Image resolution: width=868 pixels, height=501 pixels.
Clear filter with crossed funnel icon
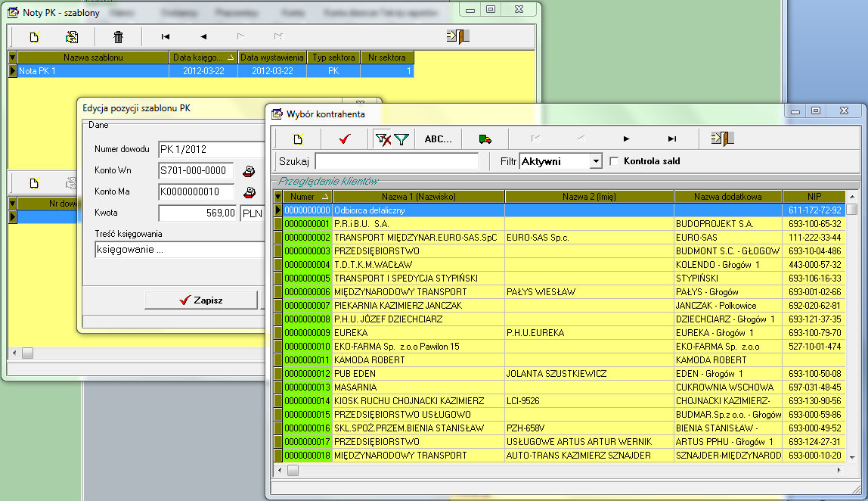[383, 139]
